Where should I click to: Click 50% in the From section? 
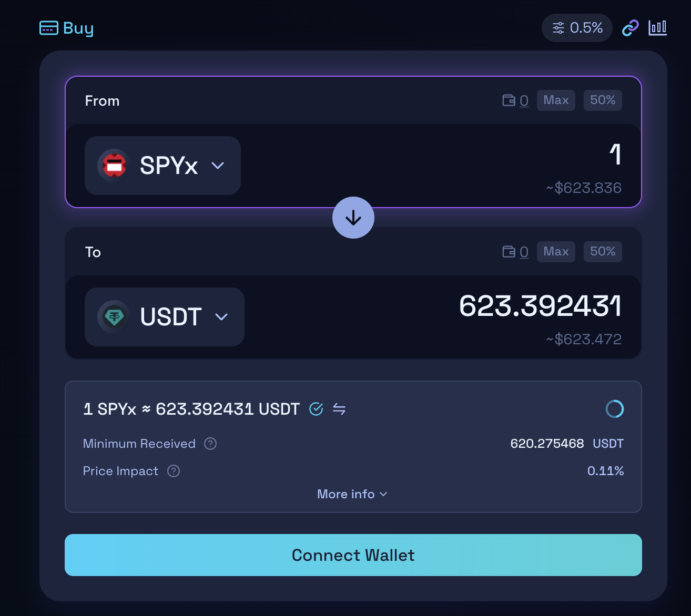tap(603, 100)
